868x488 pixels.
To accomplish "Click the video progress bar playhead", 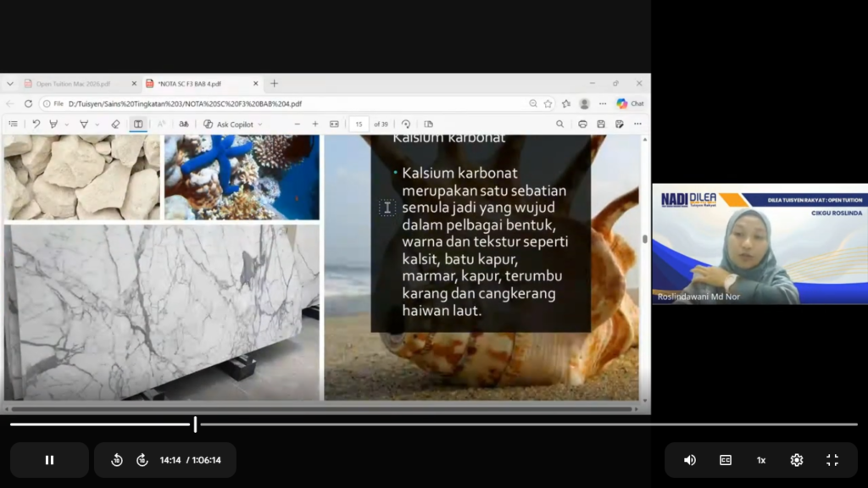I will (195, 424).
